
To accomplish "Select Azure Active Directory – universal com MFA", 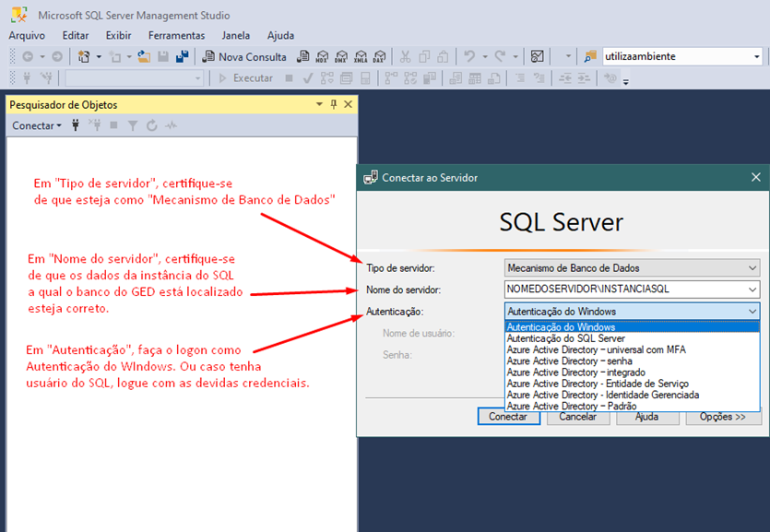I will tap(632, 349).
